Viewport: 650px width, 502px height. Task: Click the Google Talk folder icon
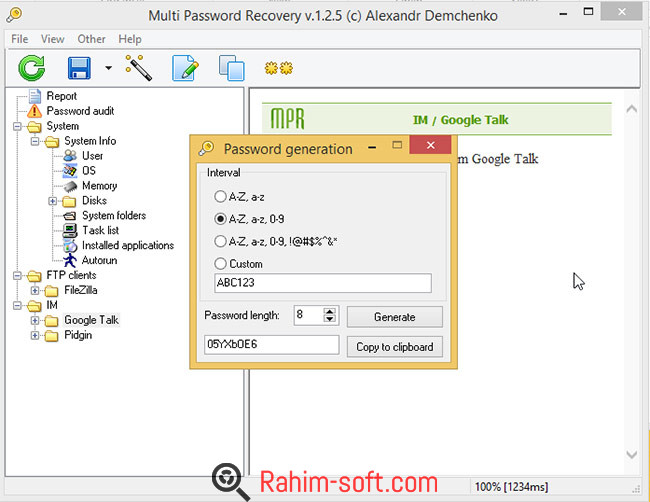pos(51,320)
